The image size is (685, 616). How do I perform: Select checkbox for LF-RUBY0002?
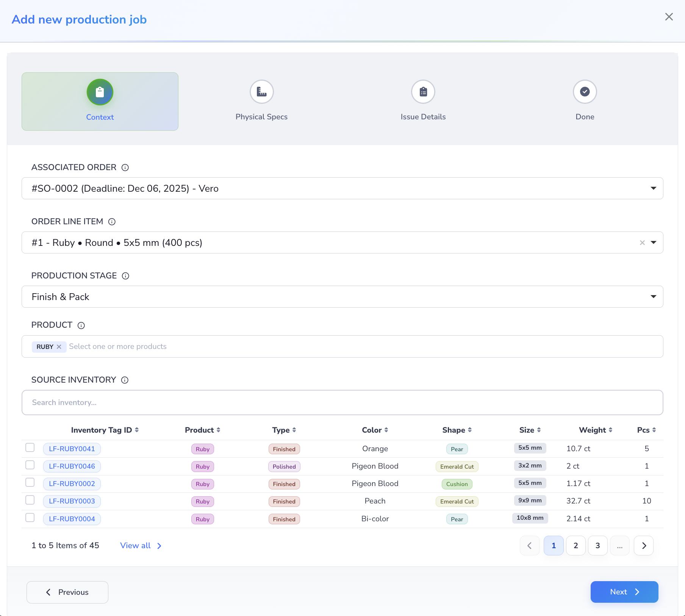pyautogui.click(x=30, y=482)
